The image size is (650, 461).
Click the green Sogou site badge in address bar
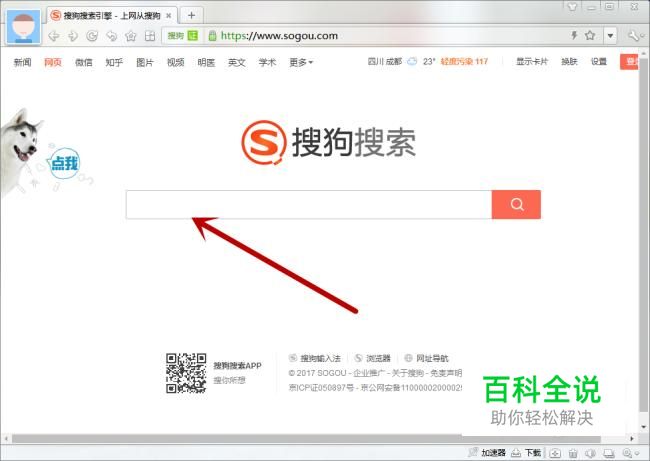[182, 36]
